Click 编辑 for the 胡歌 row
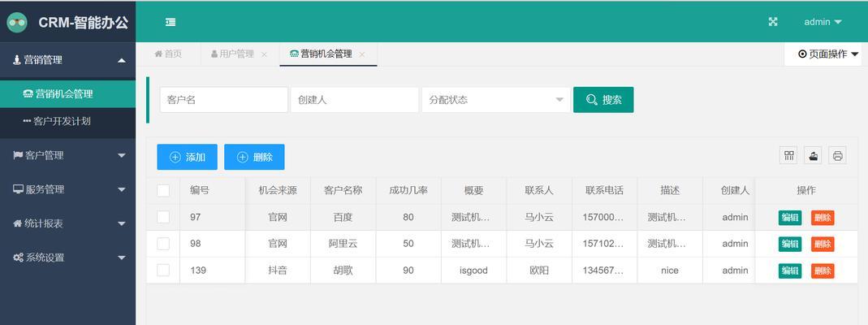Image resolution: width=868 pixels, height=325 pixels. [x=790, y=271]
